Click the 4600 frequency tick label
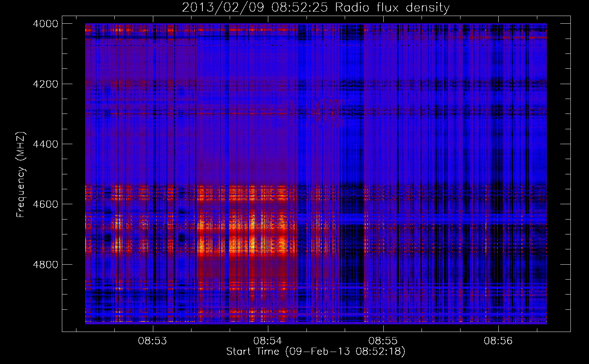 click(46, 204)
